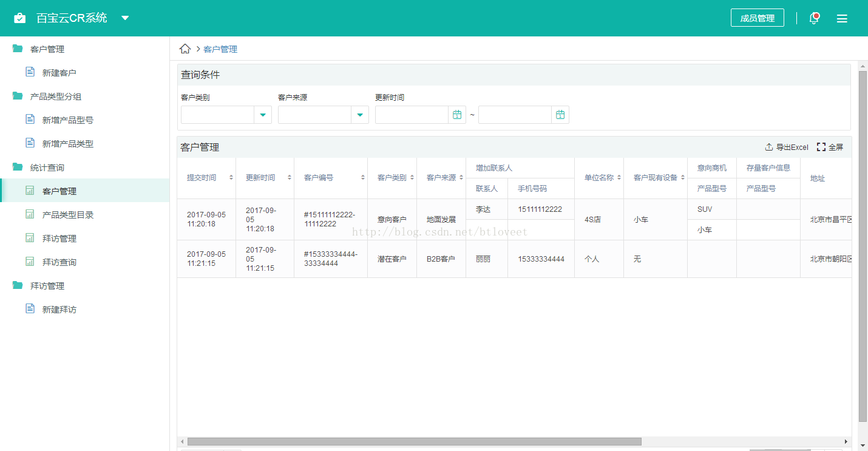Select 拜访查询 in sidebar
868x451 pixels.
coord(59,262)
